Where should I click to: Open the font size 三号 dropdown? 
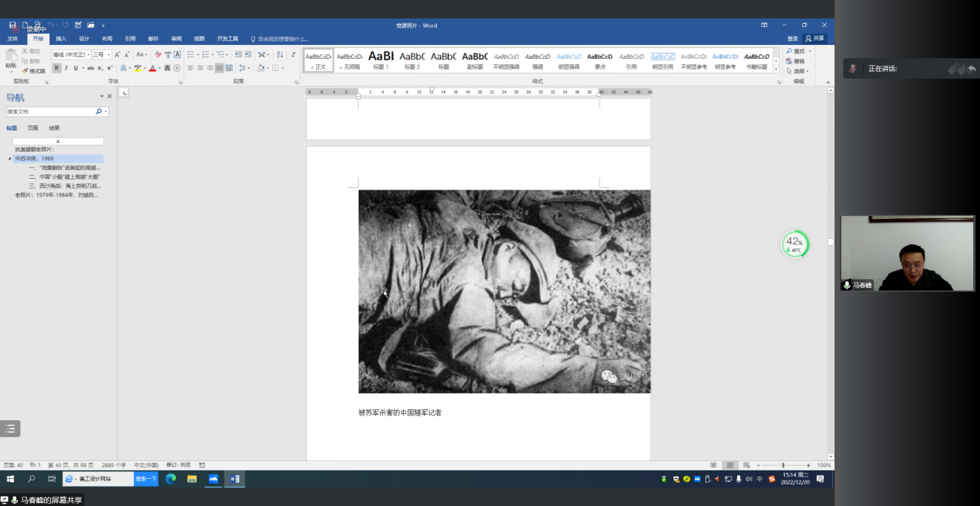coord(108,55)
